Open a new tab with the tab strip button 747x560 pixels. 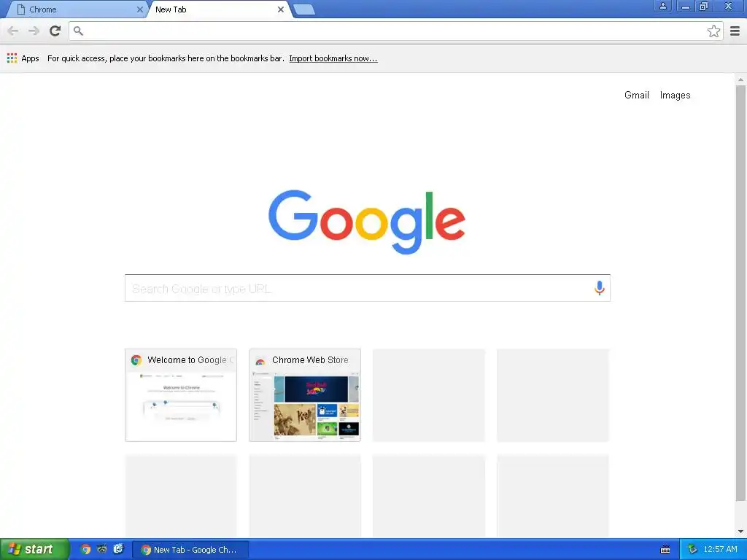click(x=303, y=9)
